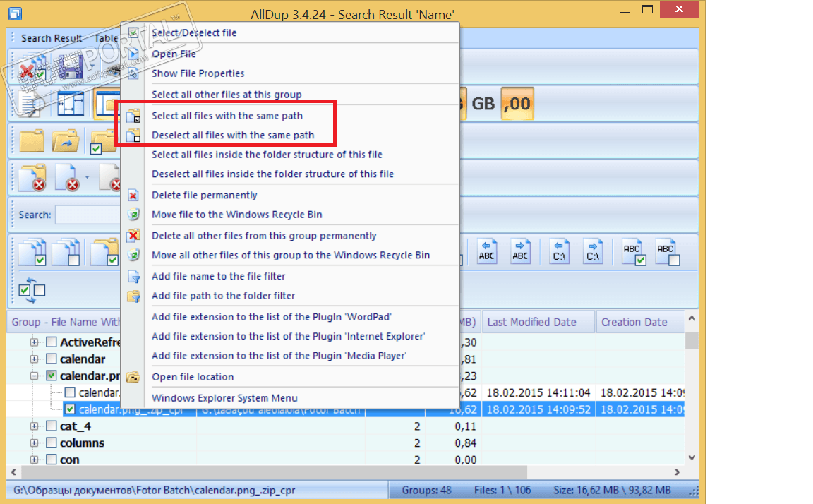
Task: Expand the columns group node
Action: pos(34,443)
